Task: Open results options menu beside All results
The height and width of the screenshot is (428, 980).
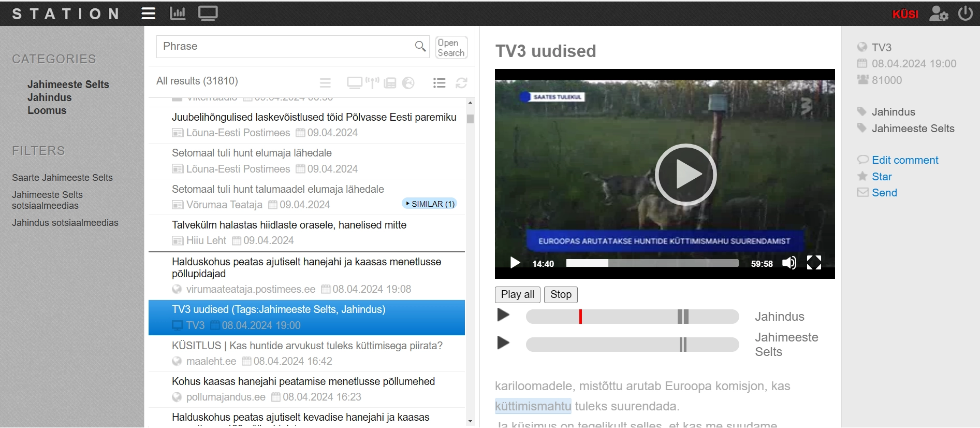Action: pyautogui.click(x=325, y=83)
